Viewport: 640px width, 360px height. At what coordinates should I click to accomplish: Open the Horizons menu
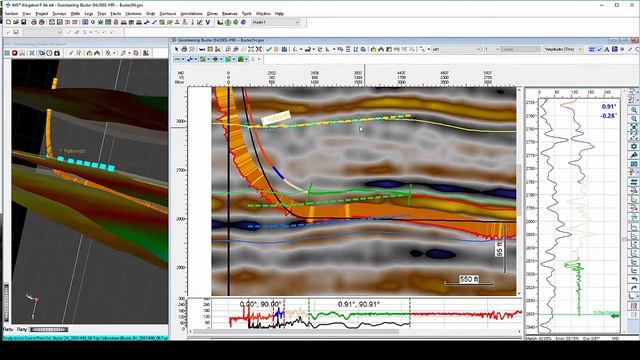pyautogui.click(x=133, y=13)
